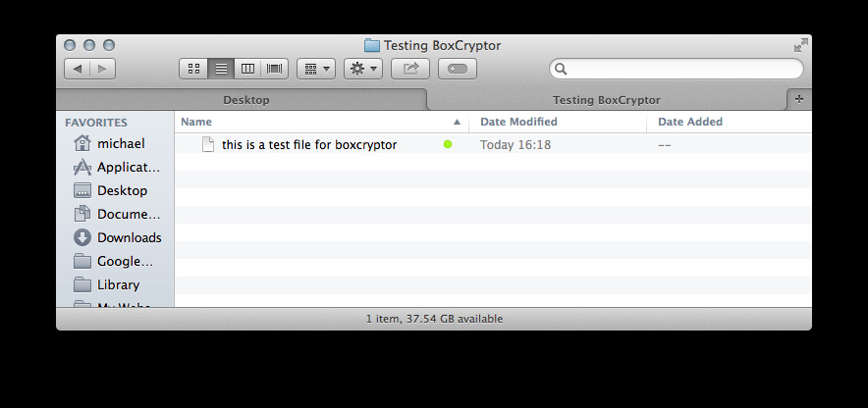Click the Share toolbar button

(410, 69)
